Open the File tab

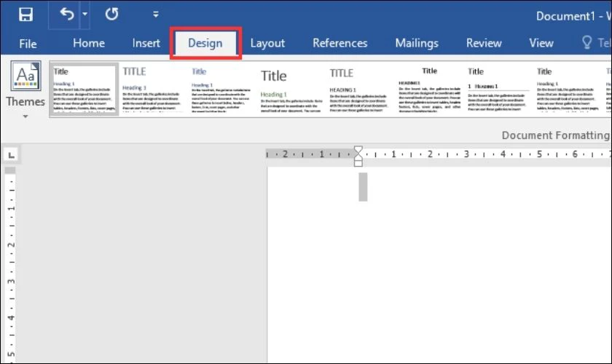tap(28, 43)
